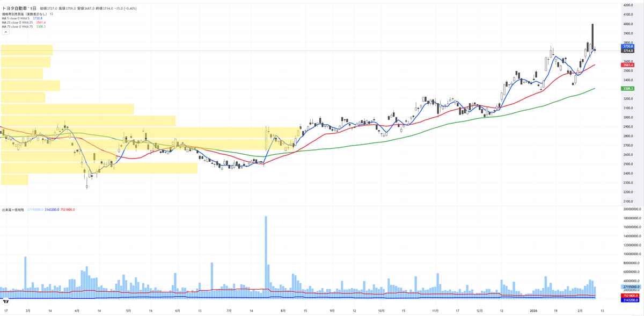Image resolution: width=644 pixels, height=316 pixels.
Task: Click the tall black candle reaching 4000
Action: point(591,38)
